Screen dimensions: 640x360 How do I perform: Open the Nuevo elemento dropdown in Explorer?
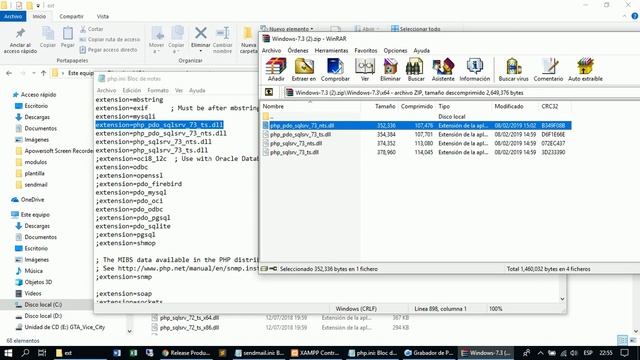[287, 29]
